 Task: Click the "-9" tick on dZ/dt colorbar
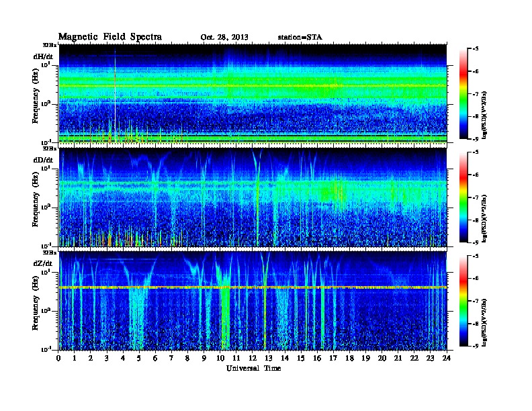476,346
